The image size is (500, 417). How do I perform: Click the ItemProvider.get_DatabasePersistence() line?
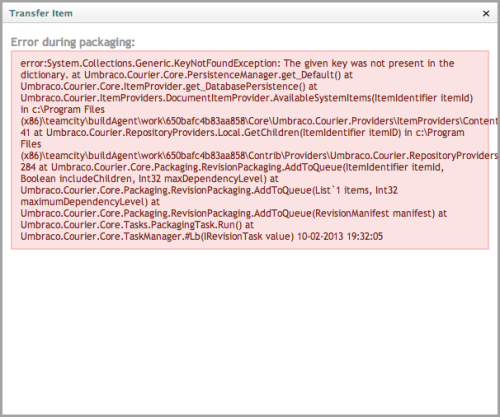[x=169, y=86]
